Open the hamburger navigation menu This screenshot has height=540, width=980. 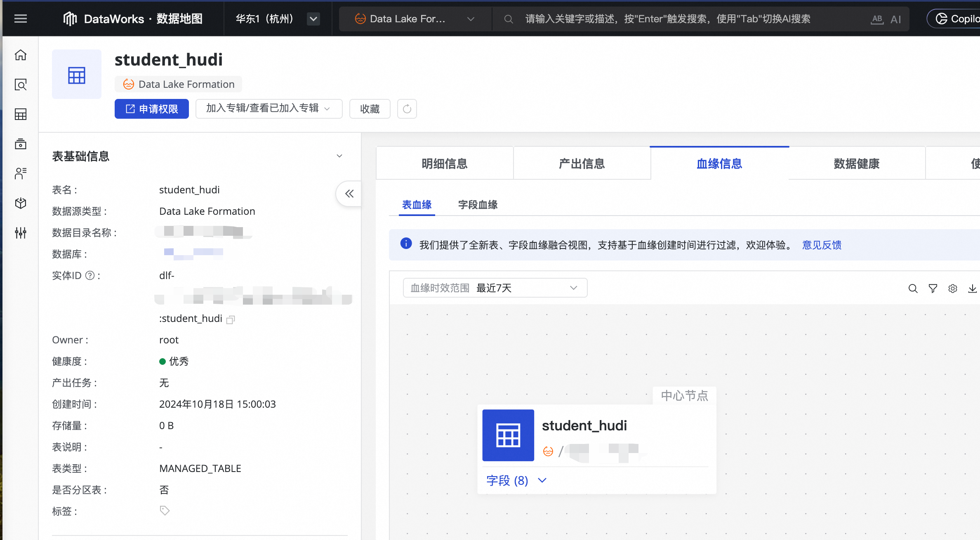(21, 19)
